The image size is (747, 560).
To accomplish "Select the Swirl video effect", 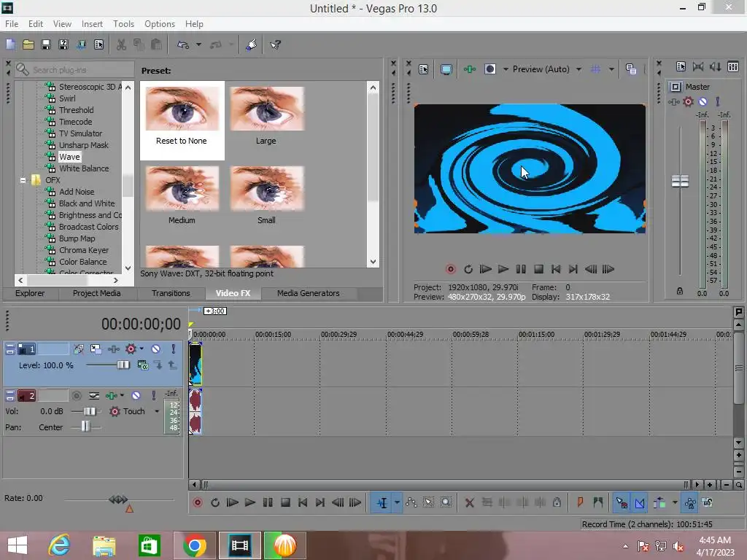I will click(67, 98).
